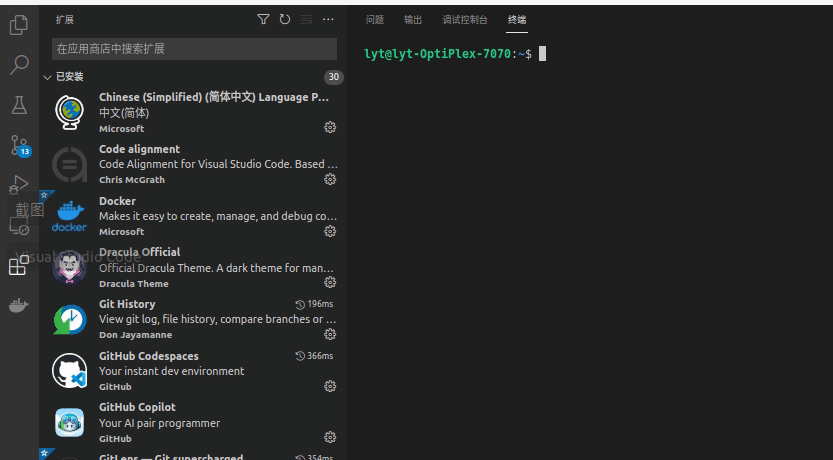Click 'Your AI pair programmer' description
Viewport: 833px width, 460px height.
[x=159, y=423]
